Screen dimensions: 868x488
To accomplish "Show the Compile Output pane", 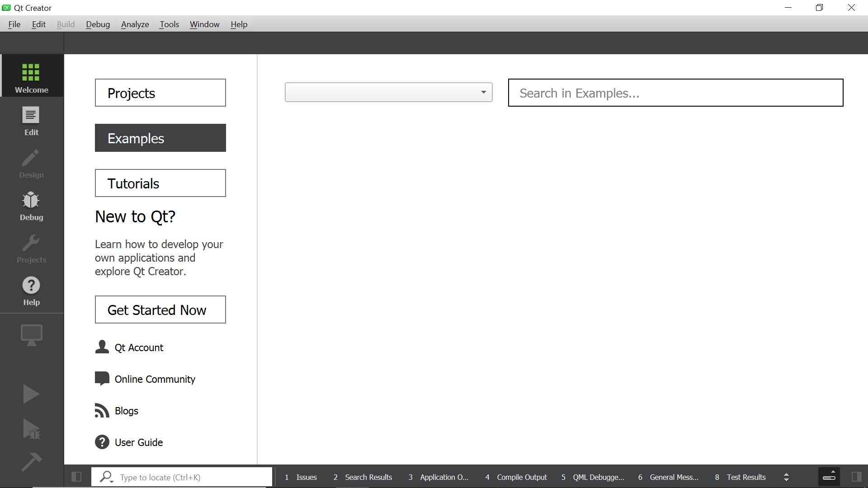I will click(516, 477).
